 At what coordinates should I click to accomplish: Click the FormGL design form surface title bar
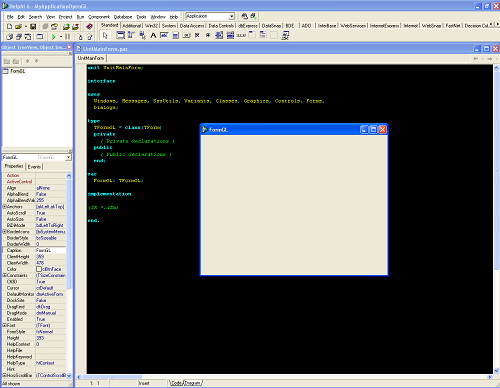pyautogui.click(x=294, y=129)
